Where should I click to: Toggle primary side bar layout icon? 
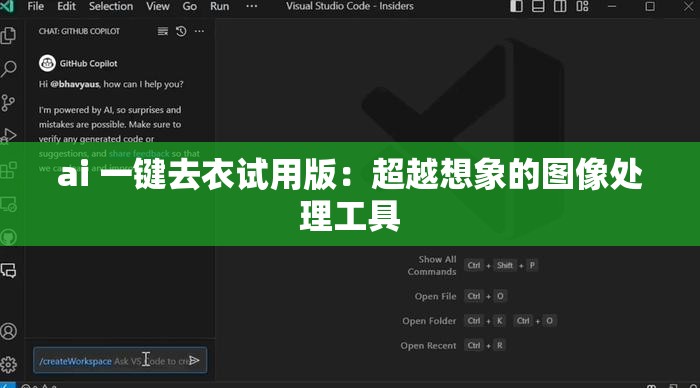pyautogui.click(x=517, y=6)
